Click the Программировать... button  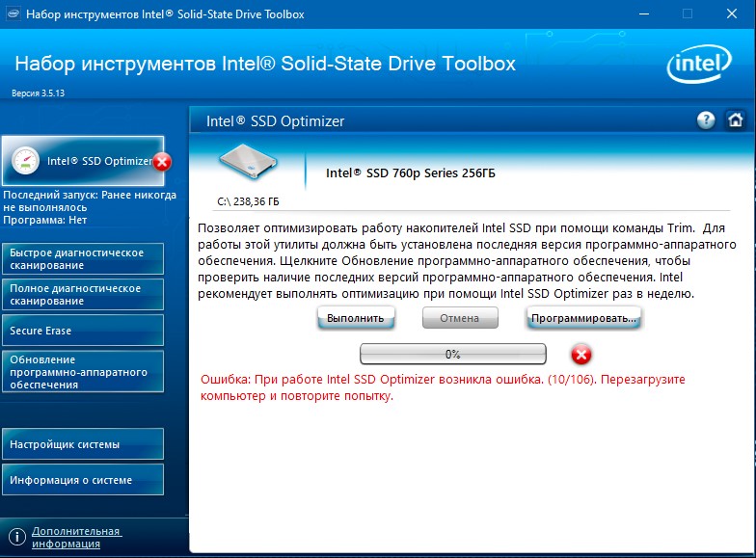click(x=583, y=318)
